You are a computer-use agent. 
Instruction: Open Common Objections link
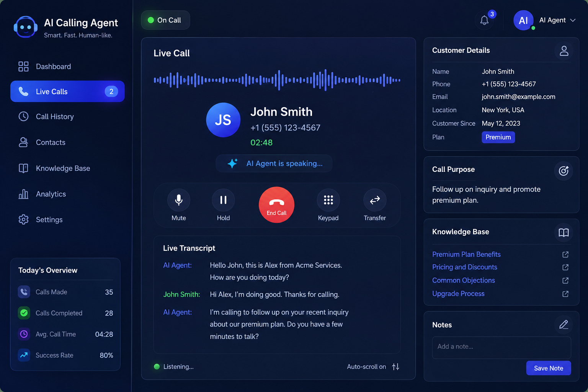click(x=464, y=281)
